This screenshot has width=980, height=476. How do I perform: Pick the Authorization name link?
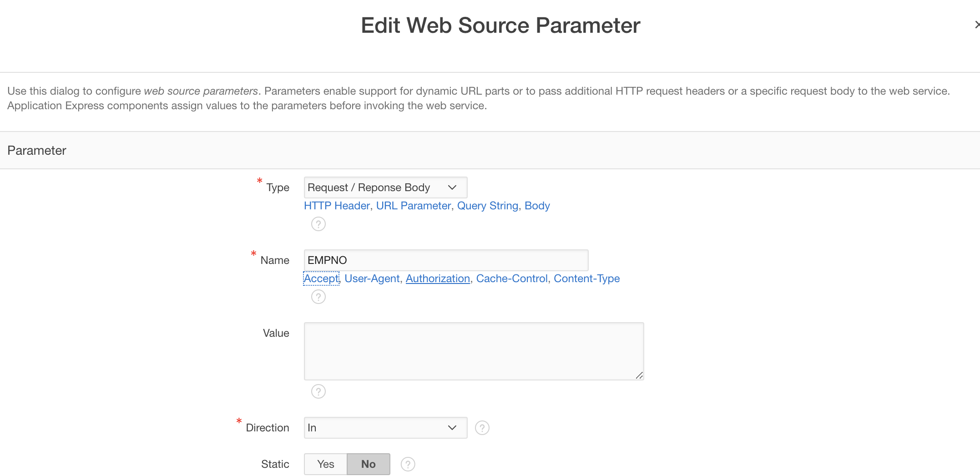tap(437, 279)
